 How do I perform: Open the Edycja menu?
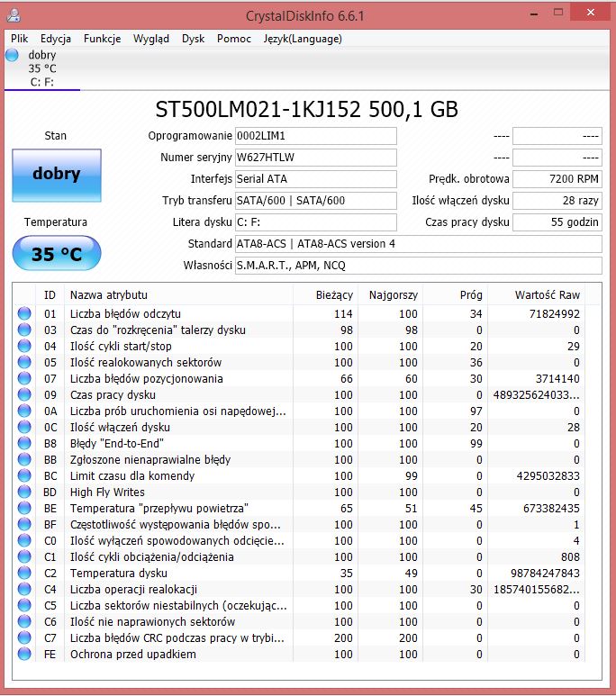[56, 39]
